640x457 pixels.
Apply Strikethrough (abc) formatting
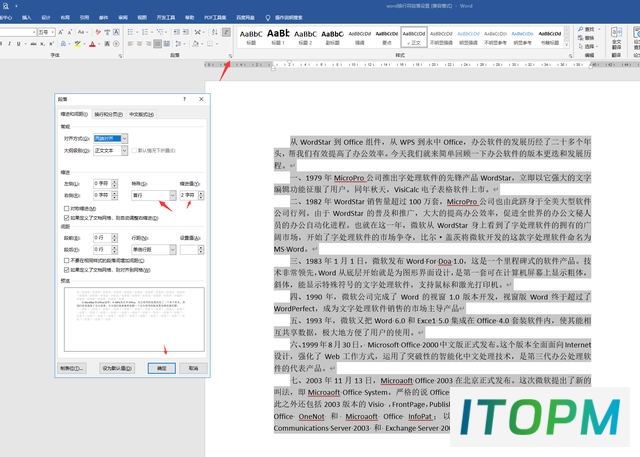[x=33, y=44]
